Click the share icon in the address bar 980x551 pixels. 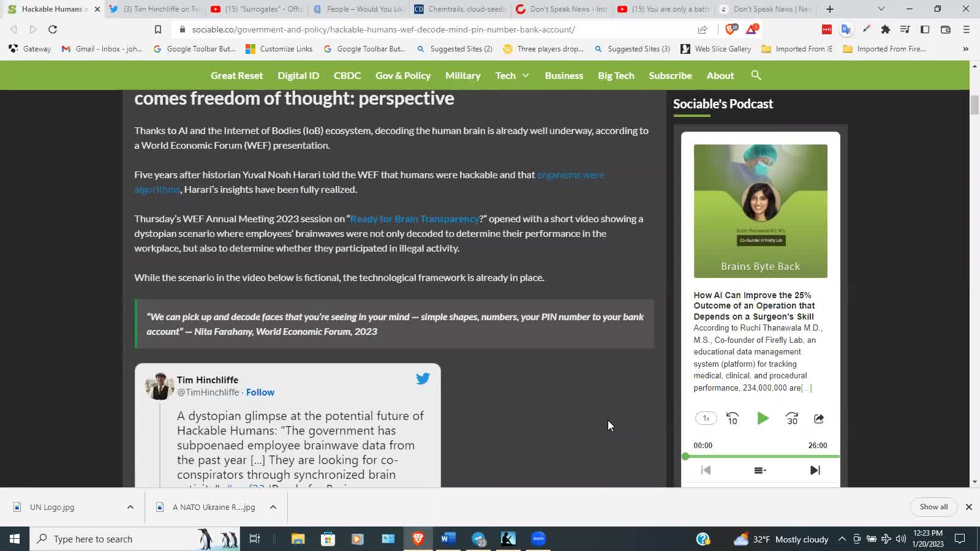[703, 29]
